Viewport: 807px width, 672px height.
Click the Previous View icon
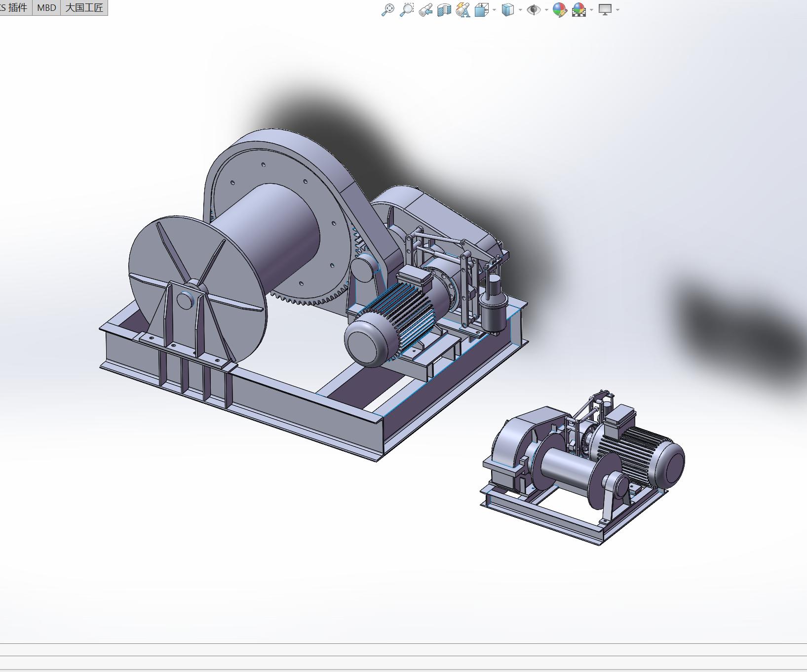tap(425, 10)
